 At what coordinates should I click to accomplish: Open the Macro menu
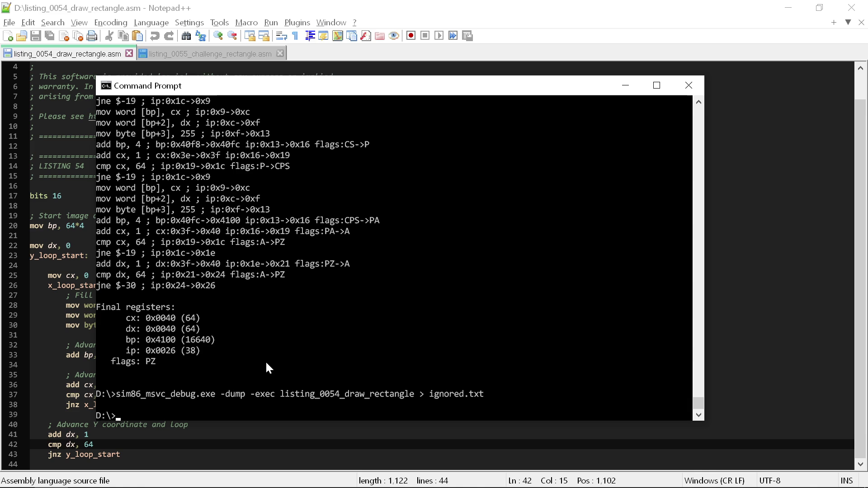246,22
